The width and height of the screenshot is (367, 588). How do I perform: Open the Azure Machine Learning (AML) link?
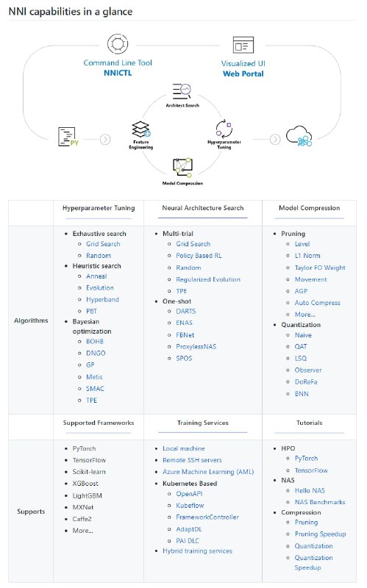[208, 471]
